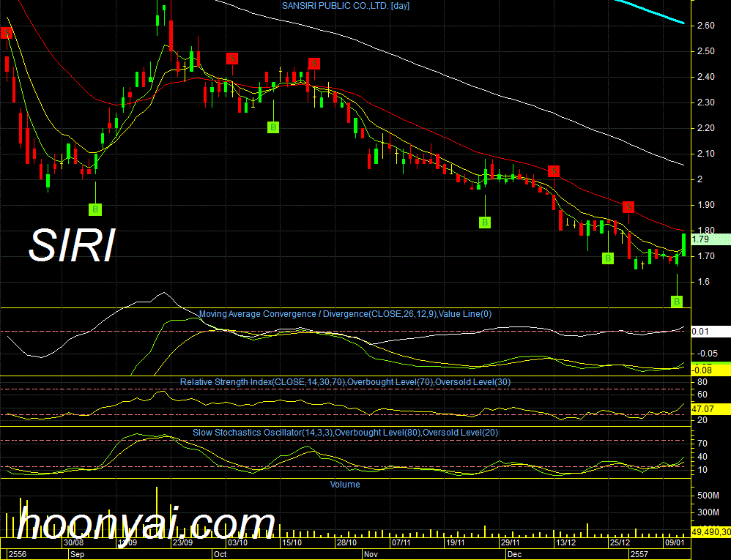Click the RSI axis label 80

(x=702, y=382)
